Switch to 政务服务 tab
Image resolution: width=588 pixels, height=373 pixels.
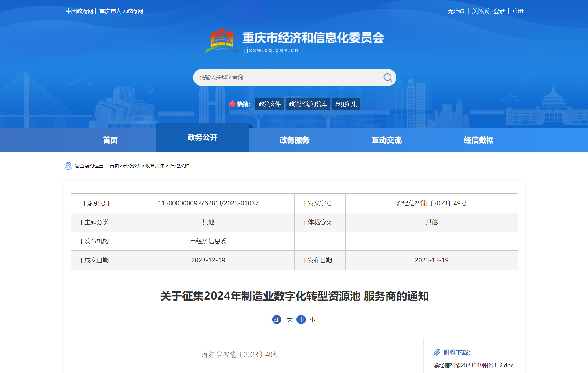294,140
